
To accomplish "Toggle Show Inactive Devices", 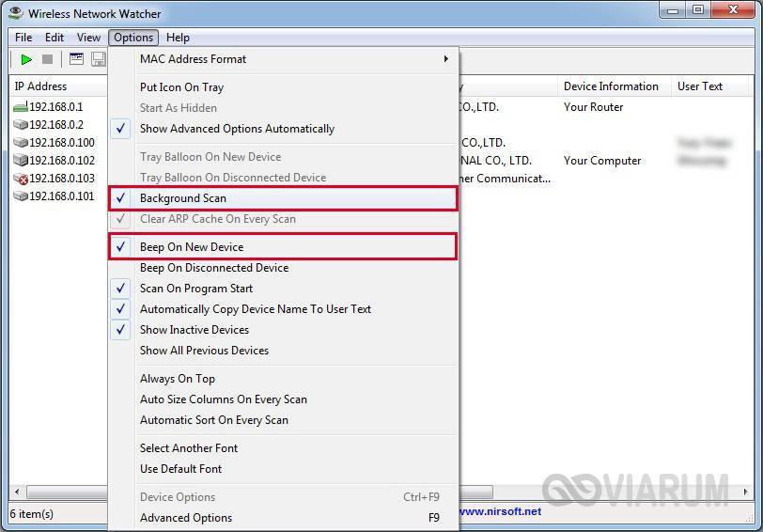I will [x=283, y=330].
